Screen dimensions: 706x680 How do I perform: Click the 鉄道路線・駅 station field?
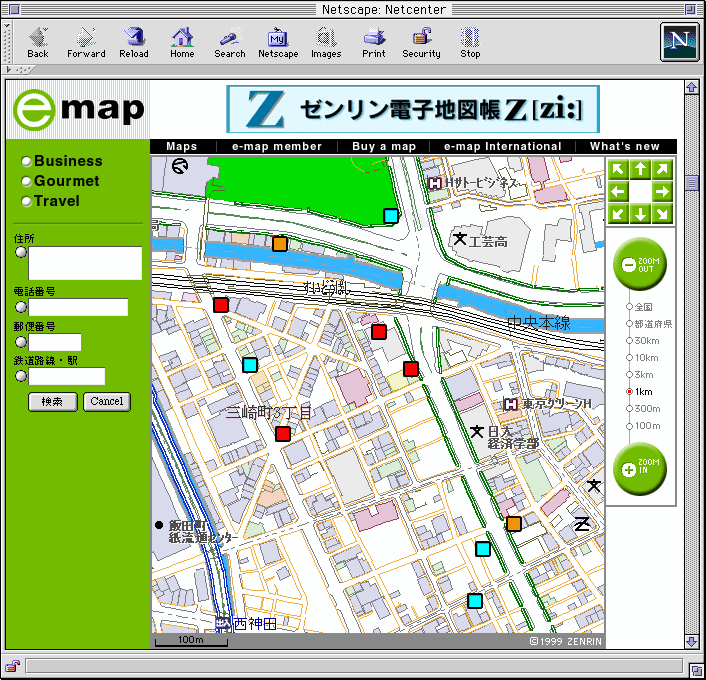67,376
